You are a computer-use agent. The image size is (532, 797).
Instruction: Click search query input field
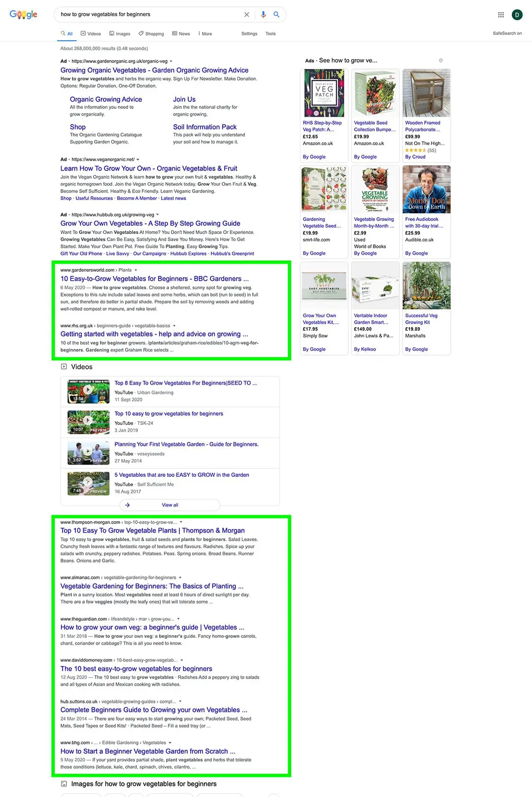[150, 14]
